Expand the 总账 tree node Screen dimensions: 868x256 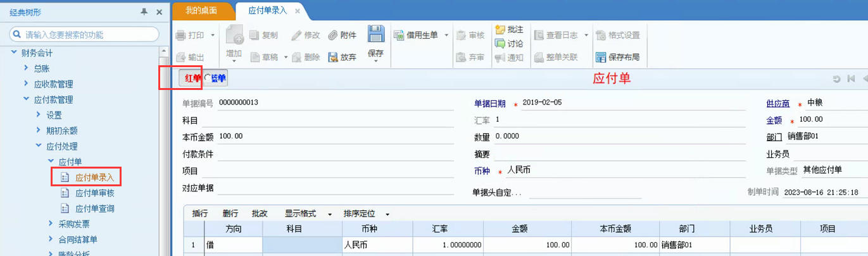click(x=26, y=68)
